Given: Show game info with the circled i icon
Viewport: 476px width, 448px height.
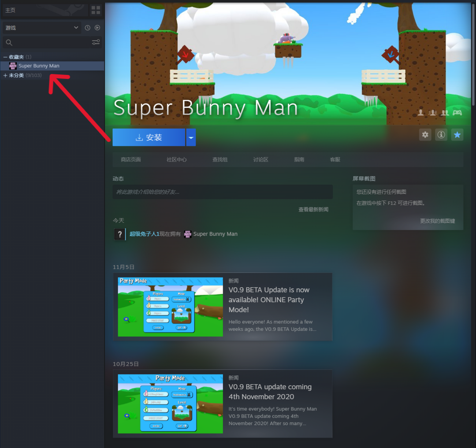Looking at the screenshot, I should [x=441, y=135].
